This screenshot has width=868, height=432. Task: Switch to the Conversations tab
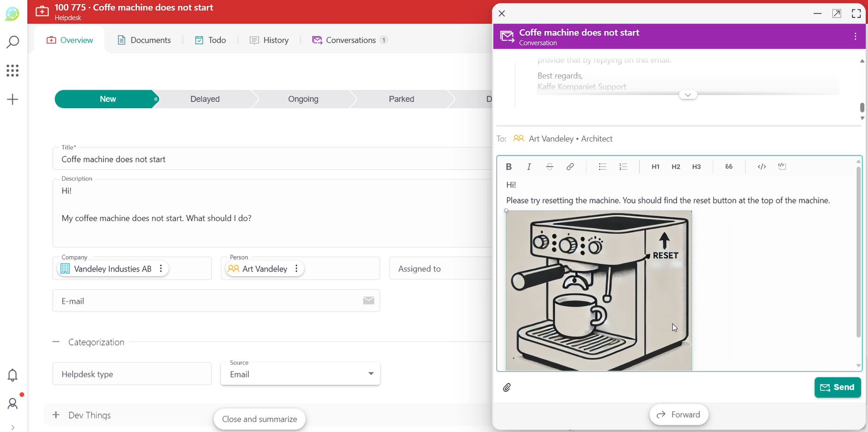point(349,40)
